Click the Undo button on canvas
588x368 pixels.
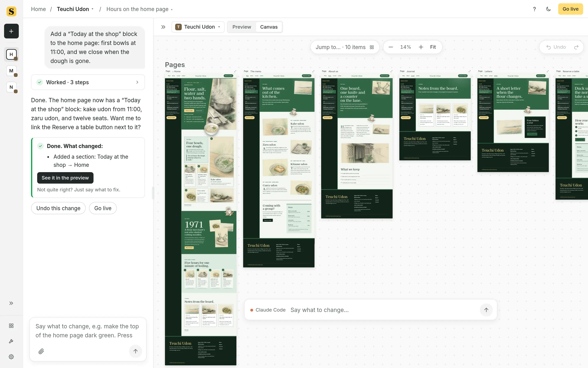tap(556, 47)
